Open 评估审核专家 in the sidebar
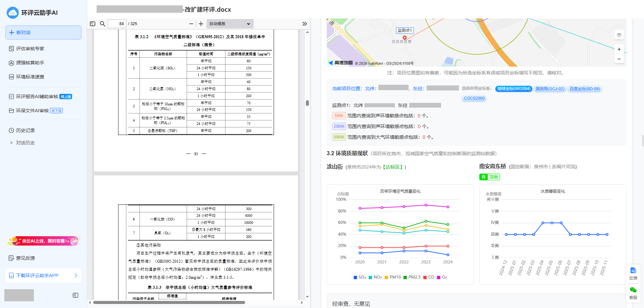The image size is (644, 308). 30,49
